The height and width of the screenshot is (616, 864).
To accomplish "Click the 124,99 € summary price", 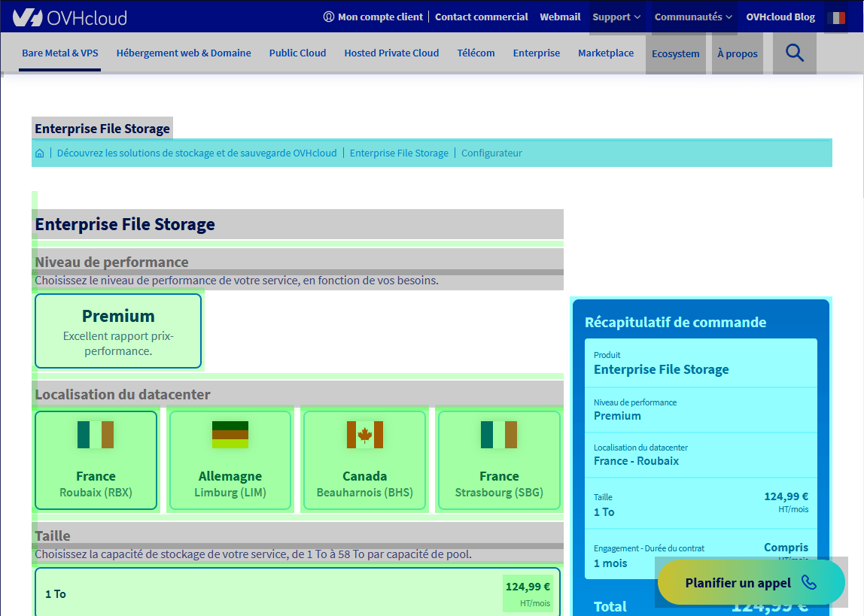I will (786, 496).
